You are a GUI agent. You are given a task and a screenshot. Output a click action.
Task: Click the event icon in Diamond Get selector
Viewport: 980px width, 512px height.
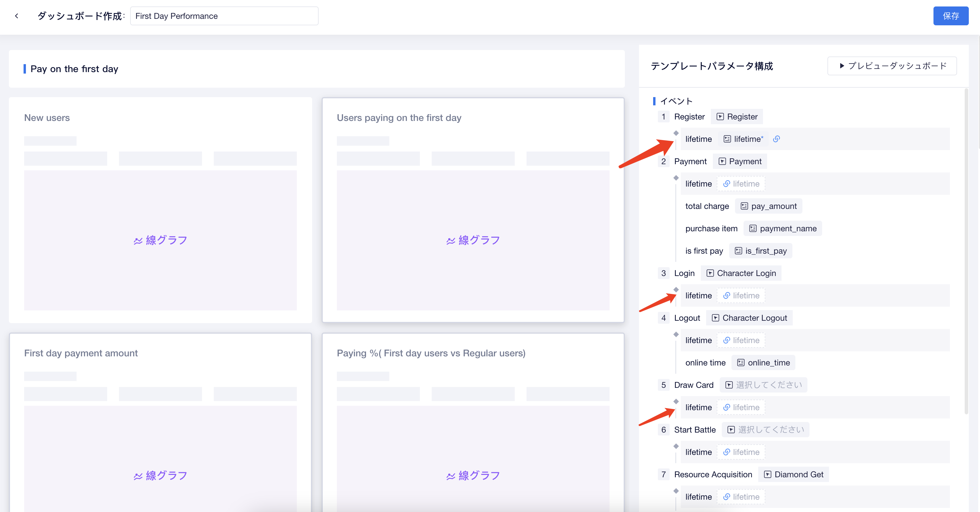[x=768, y=475]
